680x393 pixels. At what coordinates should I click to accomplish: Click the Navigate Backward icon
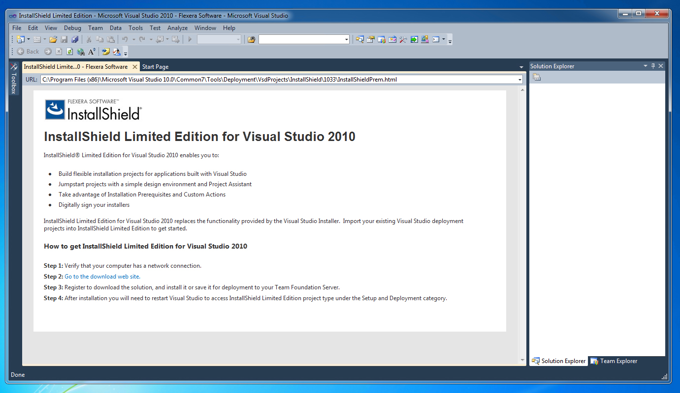160,39
